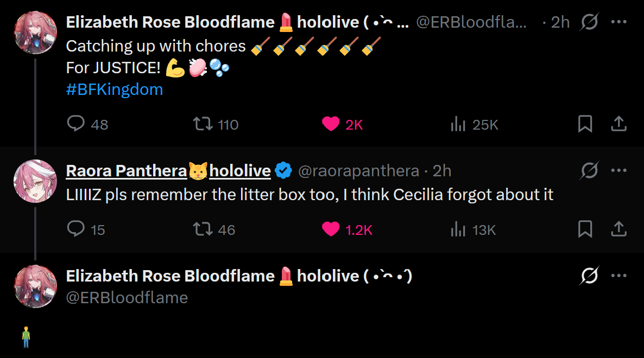Open Raora Panthera's avatar picture
The image size is (644, 358).
click(35, 181)
